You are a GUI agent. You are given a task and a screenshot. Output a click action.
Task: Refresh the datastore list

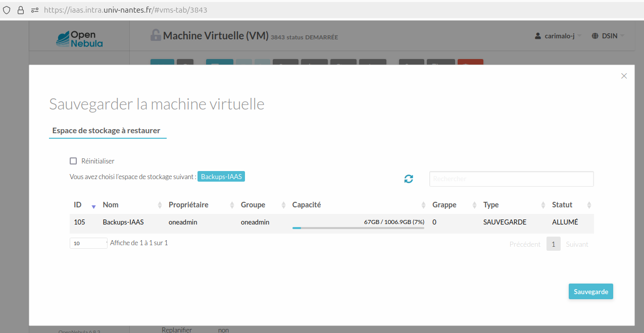(x=409, y=179)
